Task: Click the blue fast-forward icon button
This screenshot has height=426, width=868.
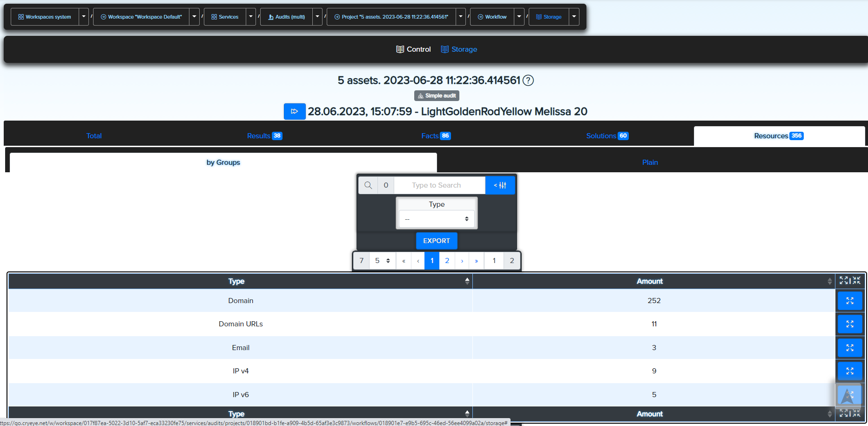Action: click(x=295, y=111)
